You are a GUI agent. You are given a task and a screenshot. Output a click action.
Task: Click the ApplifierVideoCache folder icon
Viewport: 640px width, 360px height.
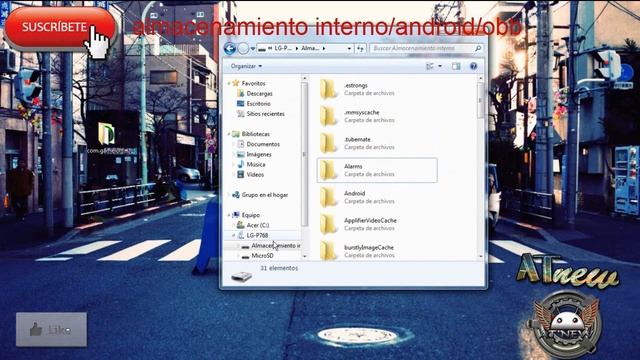[x=328, y=224]
